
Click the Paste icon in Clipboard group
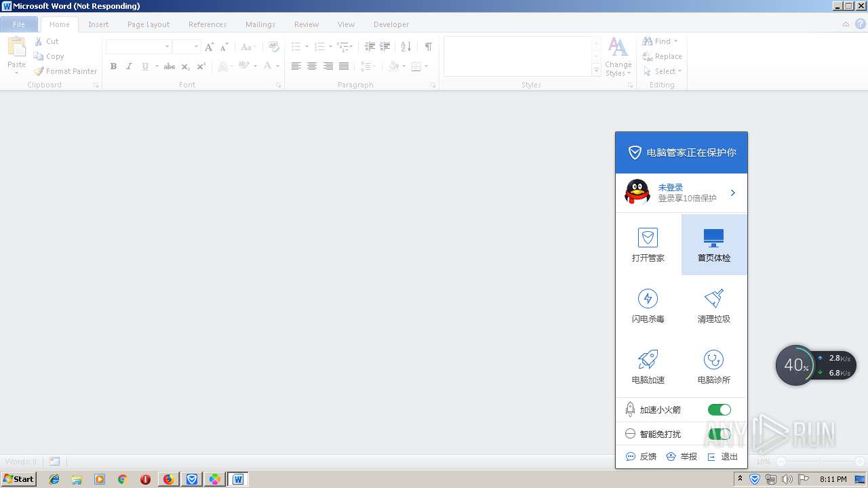click(16, 47)
